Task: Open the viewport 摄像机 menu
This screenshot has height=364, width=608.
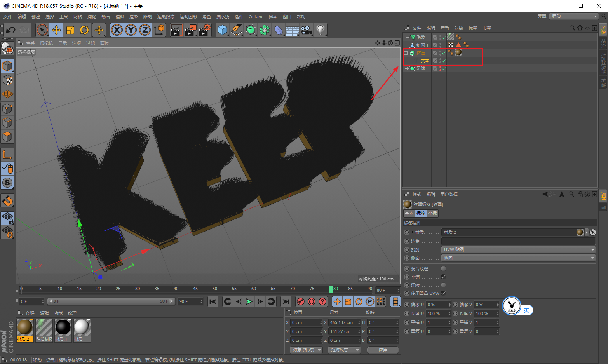Action: [46, 43]
